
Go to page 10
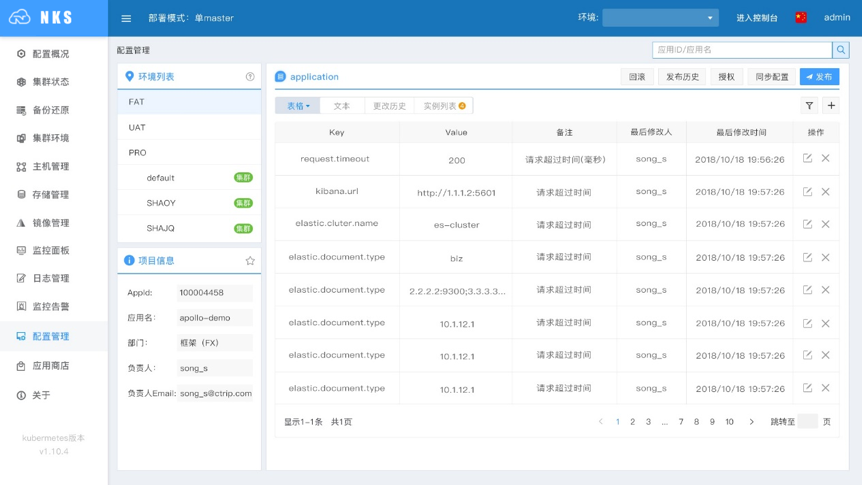pos(730,422)
